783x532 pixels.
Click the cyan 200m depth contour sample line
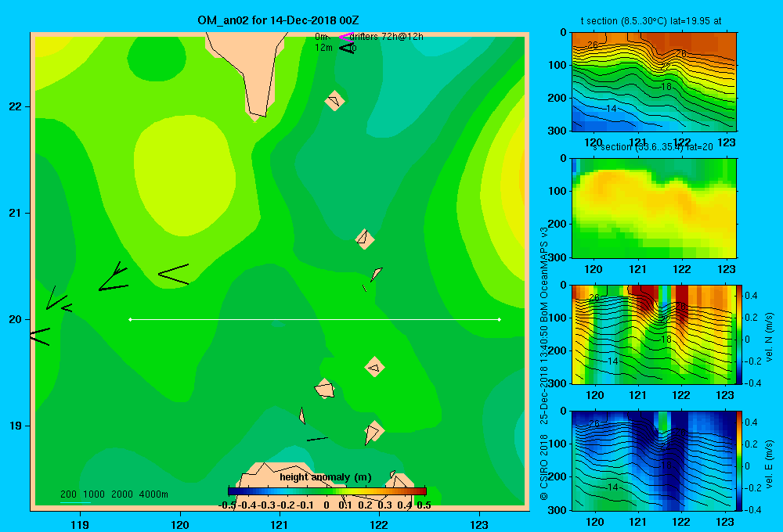pos(75,502)
